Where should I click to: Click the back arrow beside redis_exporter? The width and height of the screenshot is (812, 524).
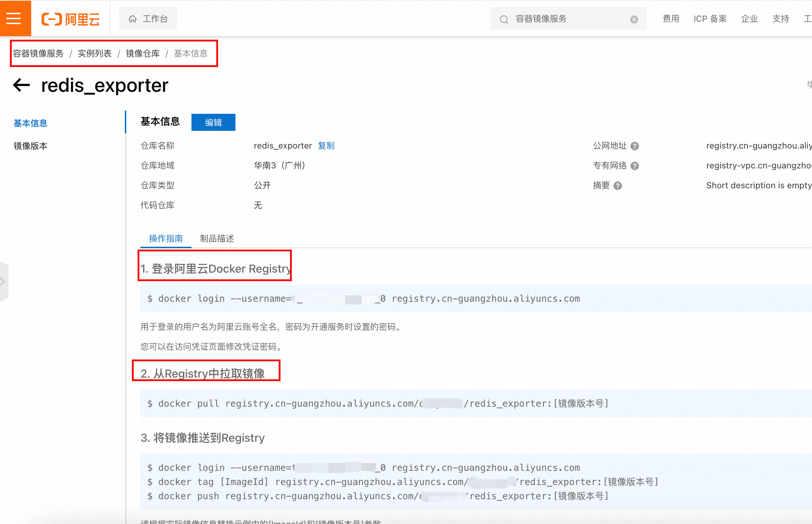coord(21,85)
